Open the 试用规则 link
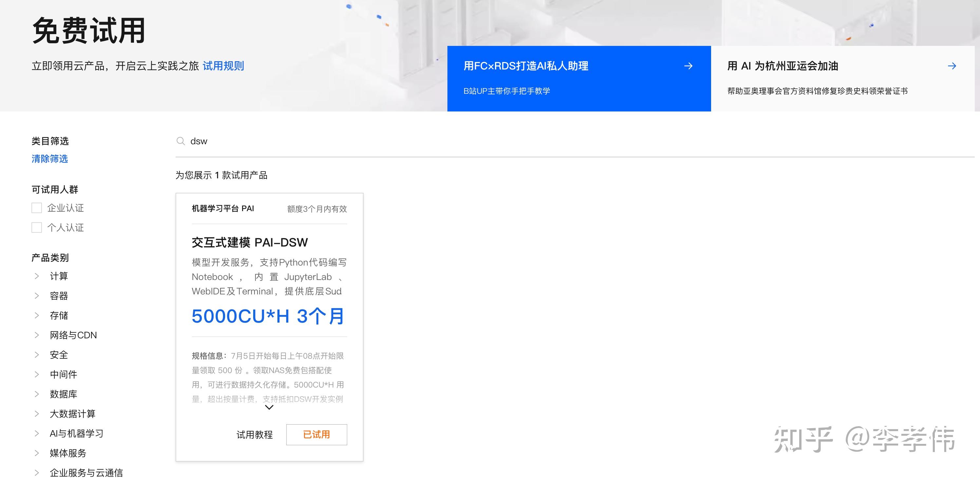The width and height of the screenshot is (980, 478). coord(223,66)
